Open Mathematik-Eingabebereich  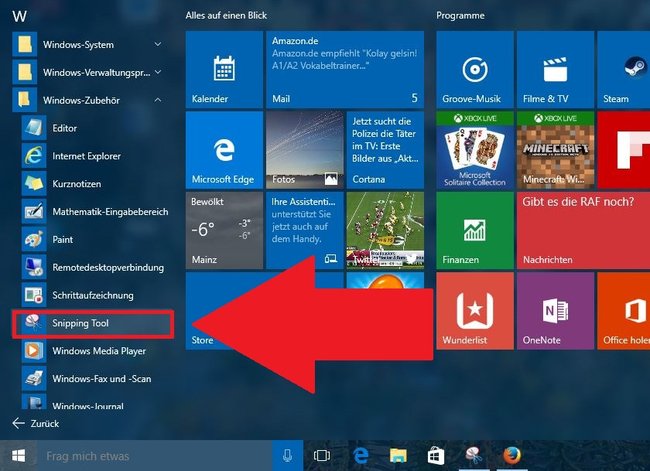[95, 211]
